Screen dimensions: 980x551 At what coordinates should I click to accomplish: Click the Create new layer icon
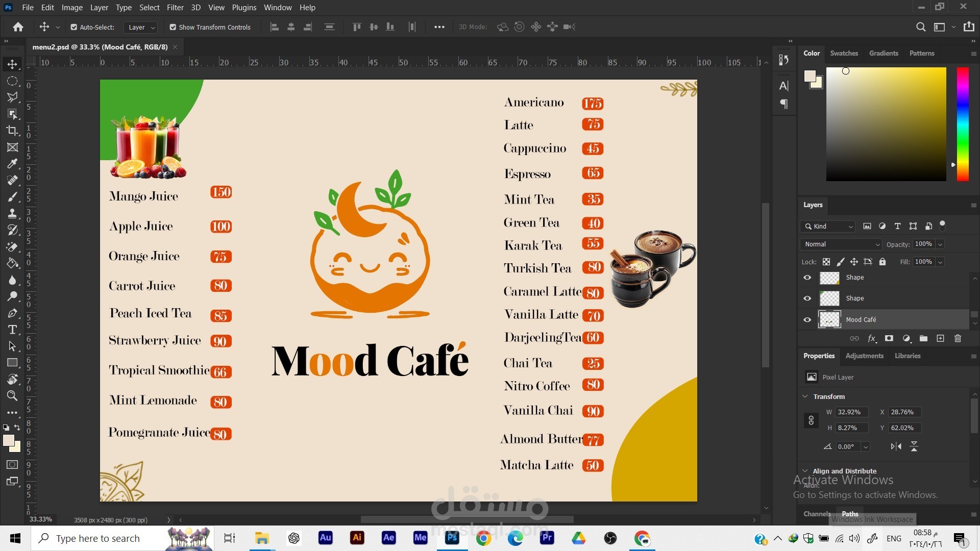tap(940, 338)
